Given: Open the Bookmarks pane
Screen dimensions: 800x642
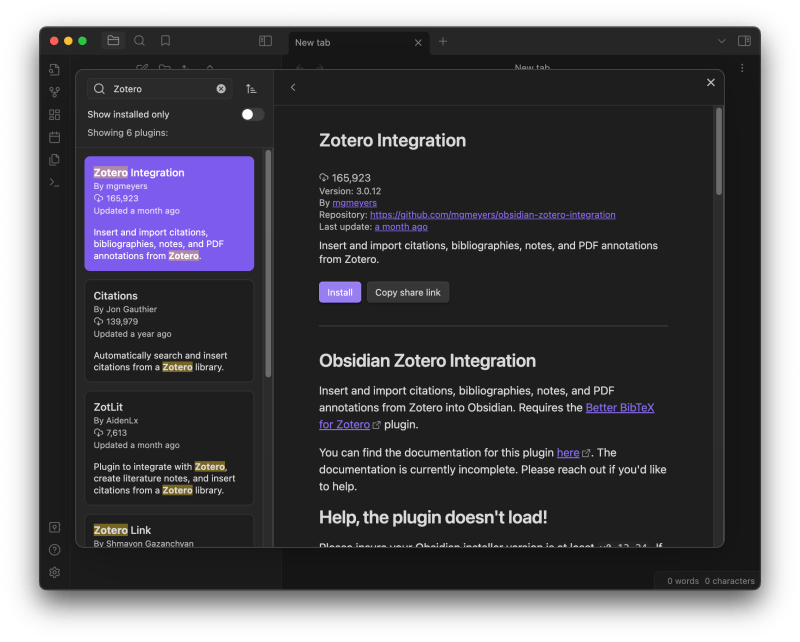Looking at the screenshot, I should pyautogui.click(x=164, y=41).
